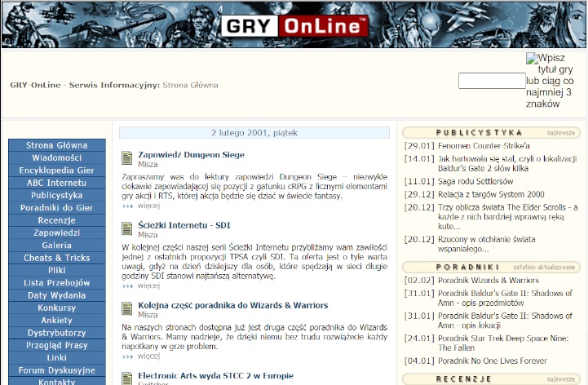Open Relacja z targów System 2000
Viewport: 588px width, 385px height.
491,194
